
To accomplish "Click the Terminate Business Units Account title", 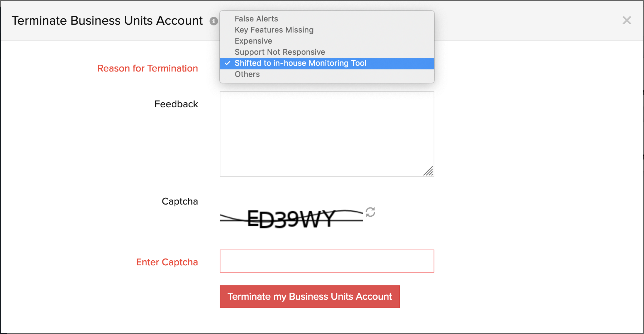I will [x=107, y=21].
